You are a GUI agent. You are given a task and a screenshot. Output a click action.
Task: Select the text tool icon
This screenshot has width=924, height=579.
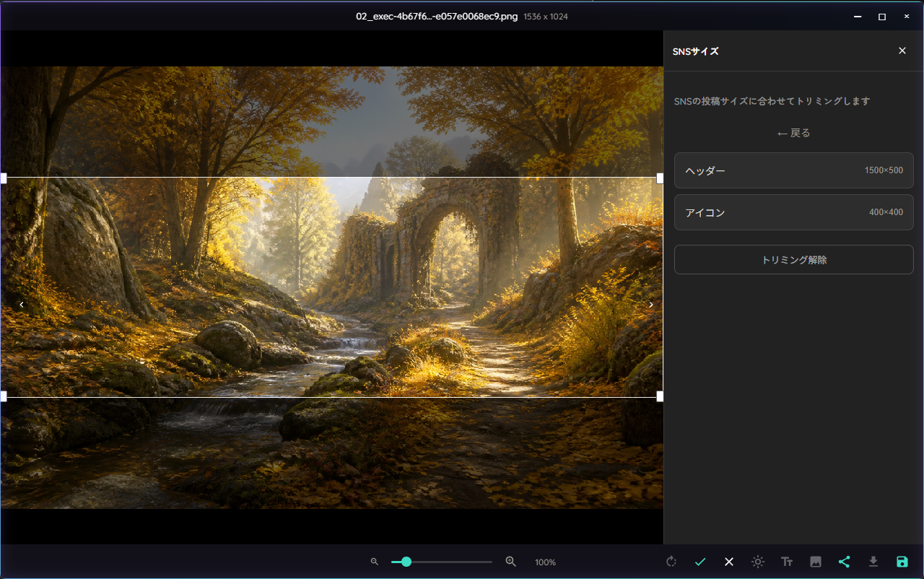click(x=787, y=562)
